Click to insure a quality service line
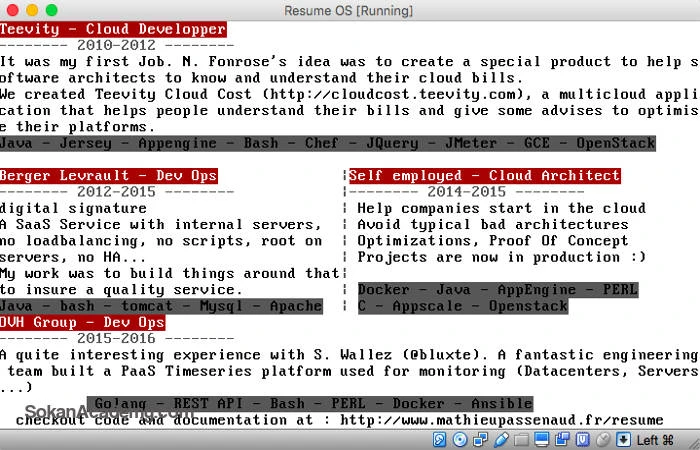Viewport: 700px width, 450px height. click(121, 290)
